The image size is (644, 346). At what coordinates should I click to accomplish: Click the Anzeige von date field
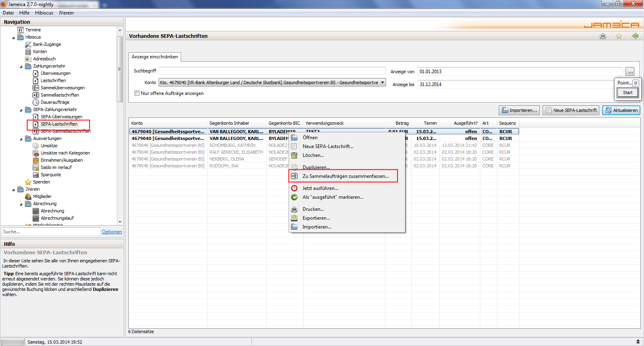[x=520, y=72]
